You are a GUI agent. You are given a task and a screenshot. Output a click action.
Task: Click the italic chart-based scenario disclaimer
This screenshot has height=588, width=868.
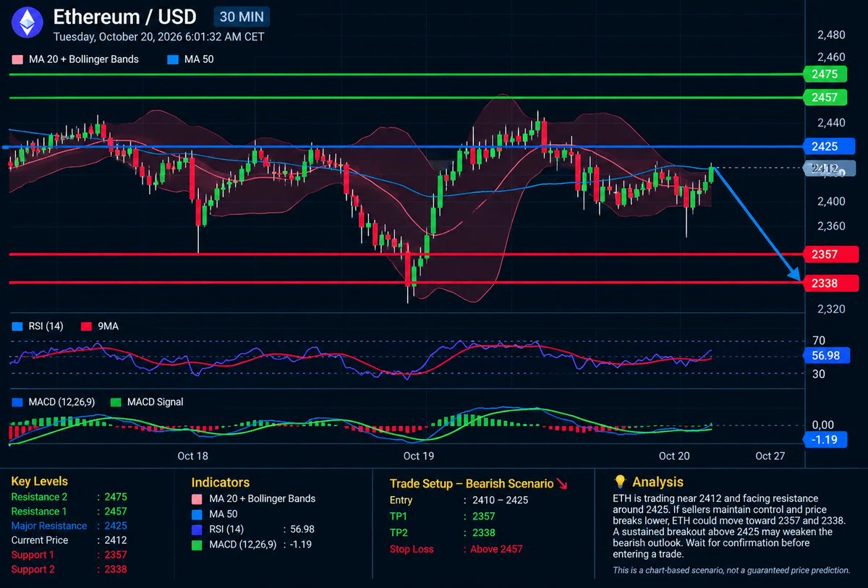(731, 571)
